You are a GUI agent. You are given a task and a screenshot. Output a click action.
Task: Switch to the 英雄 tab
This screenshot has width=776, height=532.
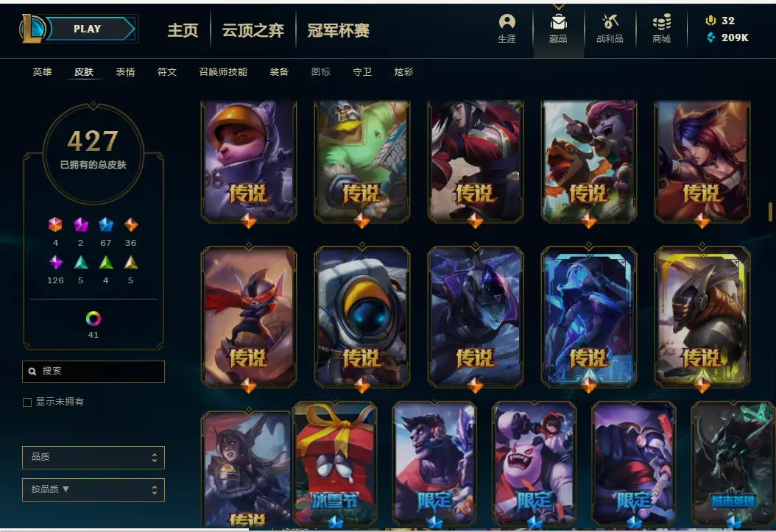click(x=42, y=71)
